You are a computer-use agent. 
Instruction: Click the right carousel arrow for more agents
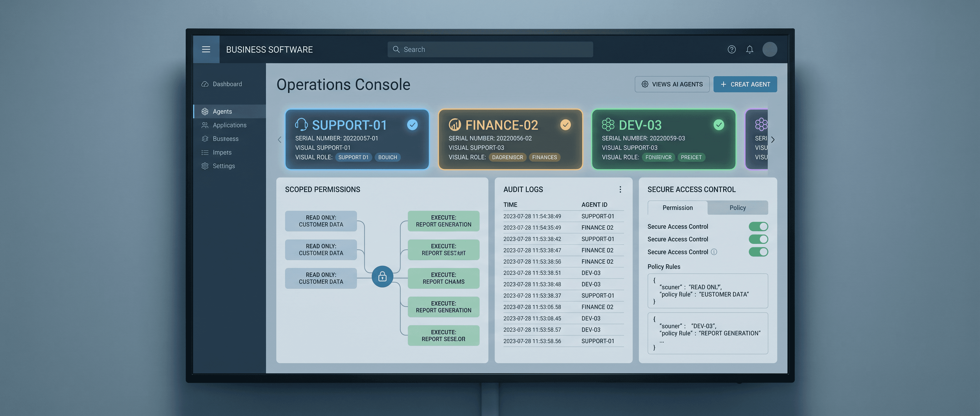[773, 139]
